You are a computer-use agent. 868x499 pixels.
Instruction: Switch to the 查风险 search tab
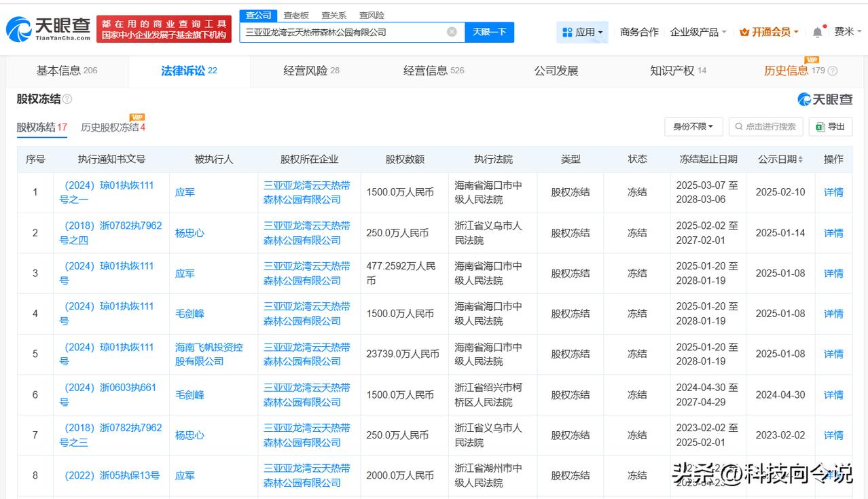[x=372, y=15]
